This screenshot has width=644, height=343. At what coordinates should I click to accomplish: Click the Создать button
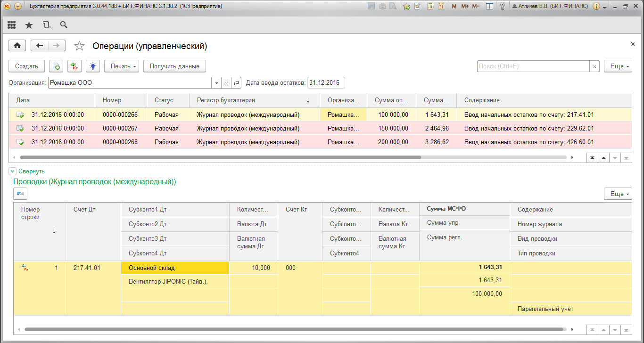pos(26,66)
